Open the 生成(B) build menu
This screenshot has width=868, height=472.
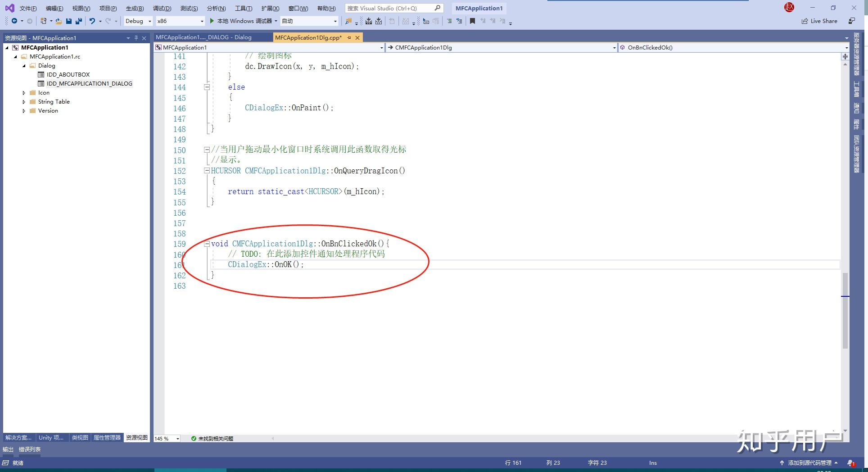135,8
